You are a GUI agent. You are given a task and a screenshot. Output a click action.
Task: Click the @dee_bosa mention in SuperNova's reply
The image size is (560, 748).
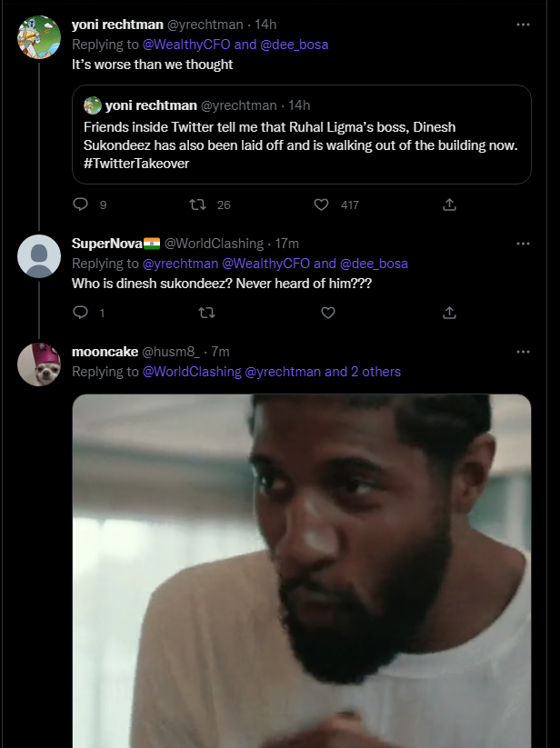click(374, 264)
